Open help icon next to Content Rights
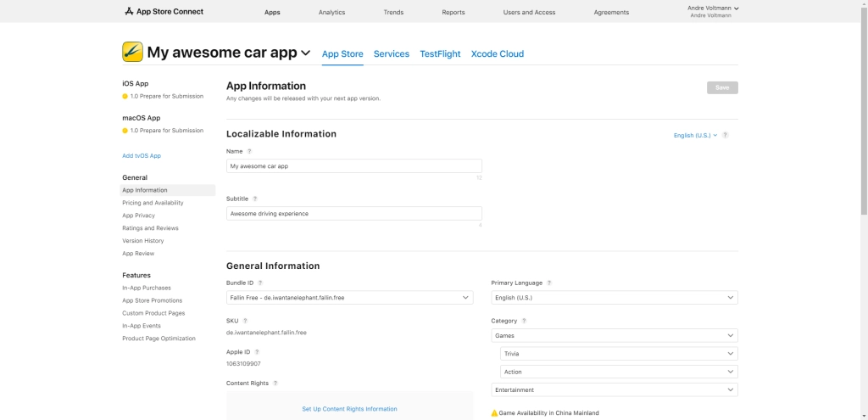 click(x=275, y=383)
